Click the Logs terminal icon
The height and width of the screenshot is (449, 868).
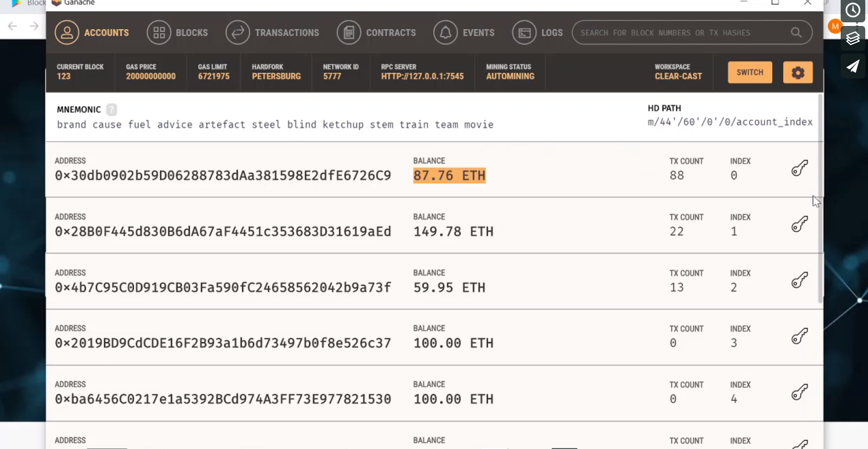[524, 33]
